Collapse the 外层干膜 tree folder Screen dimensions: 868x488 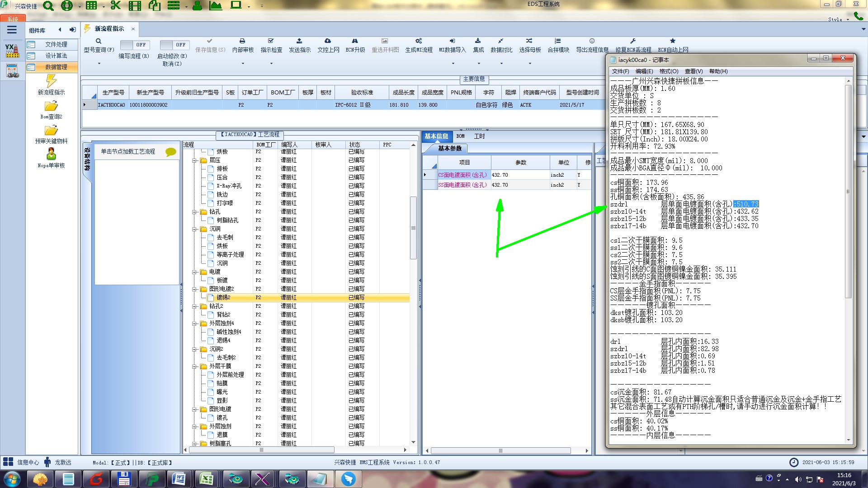[x=194, y=366]
